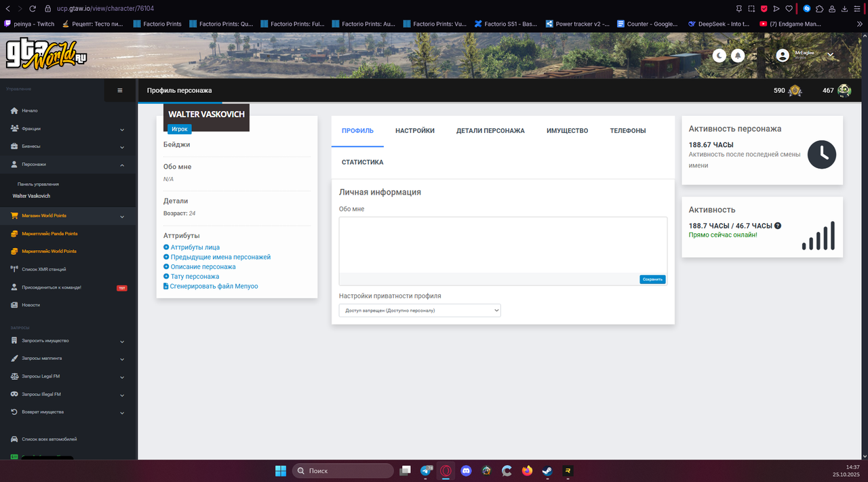Screen dimensions: 868x482
Task: Expand the Магазин World Points chevron
Action: (122, 217)
